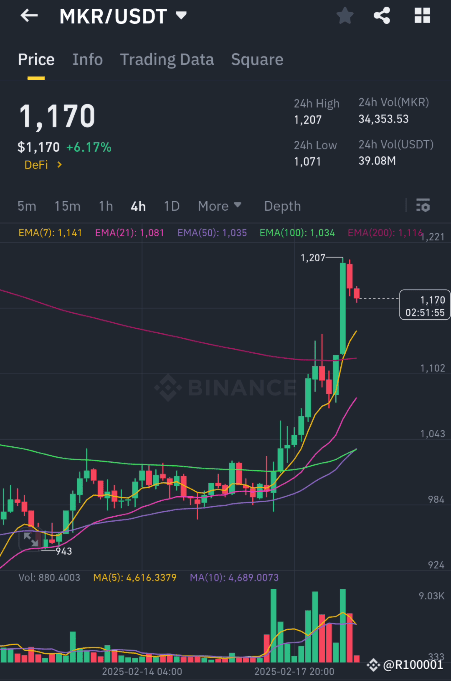The image size is (451, 681).
Task: Select the 15m timeframe
Action: point(67,206)
